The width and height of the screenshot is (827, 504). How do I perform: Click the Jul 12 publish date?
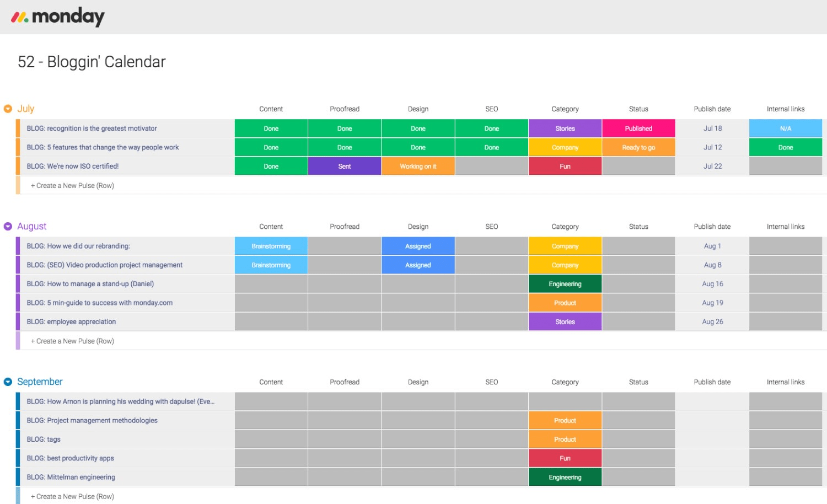point(712,147)
